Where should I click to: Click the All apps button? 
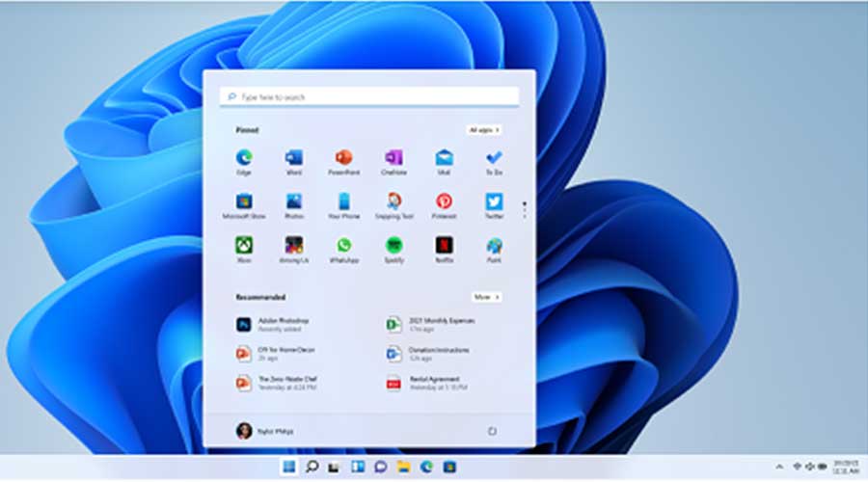tap(484, 130)
